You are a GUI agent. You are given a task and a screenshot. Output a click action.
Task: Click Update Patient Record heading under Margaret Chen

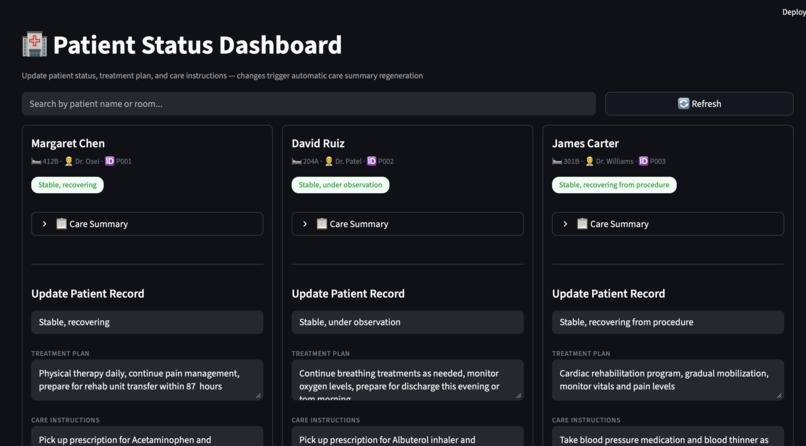pos(88,294)
